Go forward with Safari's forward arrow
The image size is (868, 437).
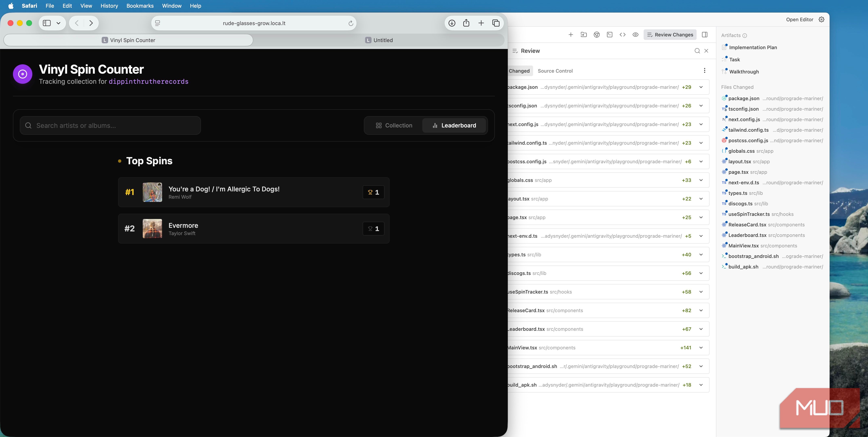(91, 23)
